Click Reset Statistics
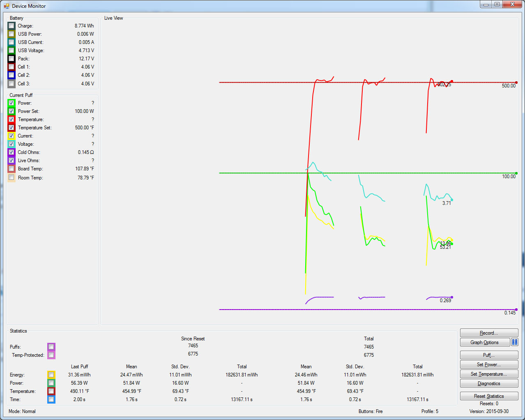This screenshot has width=525, height=420. pyautogui.click(x=489, y=396)
